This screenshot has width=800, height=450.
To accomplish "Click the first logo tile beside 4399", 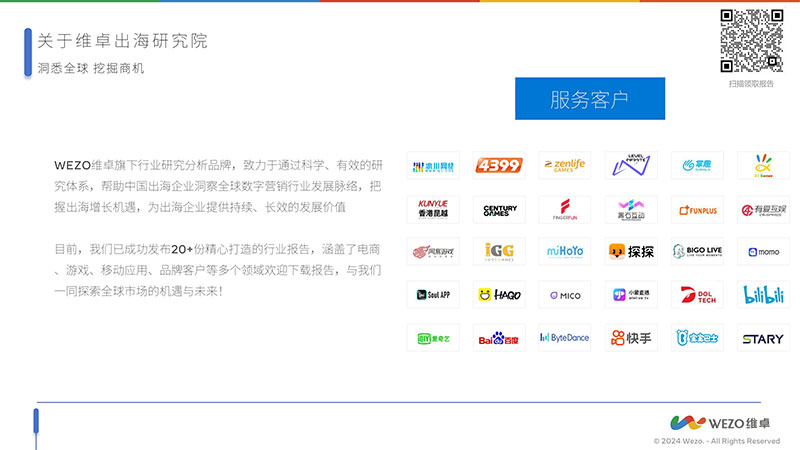I will coord(433,165).
